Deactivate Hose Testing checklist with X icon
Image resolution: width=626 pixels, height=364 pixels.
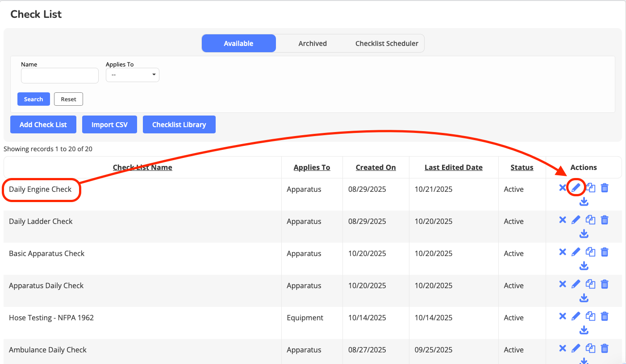point(563,316)
